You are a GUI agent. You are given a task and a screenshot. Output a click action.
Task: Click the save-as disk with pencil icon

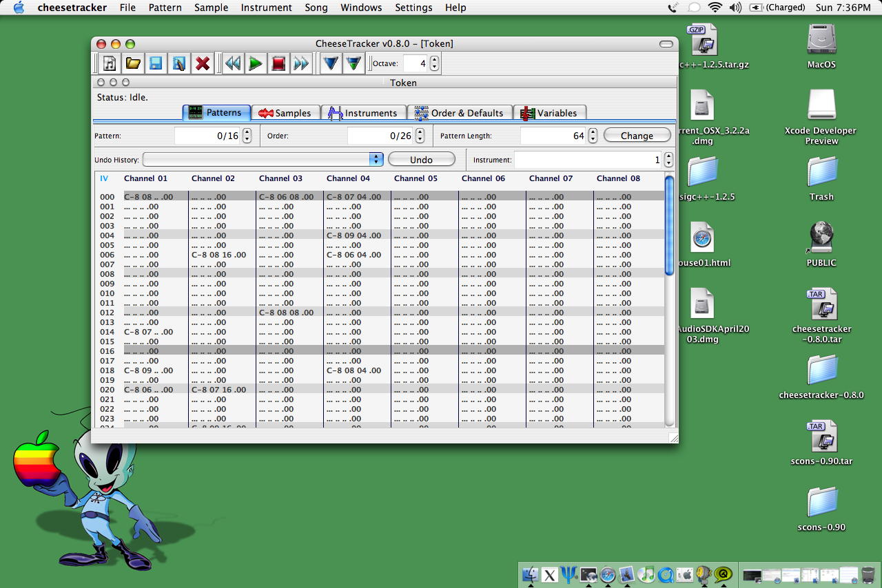[179, 63]
